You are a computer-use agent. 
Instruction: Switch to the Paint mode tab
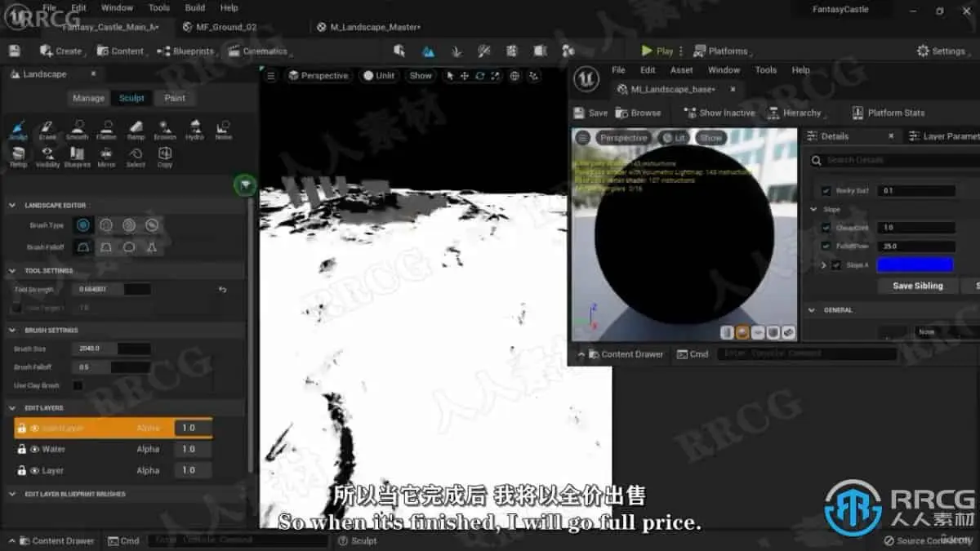coord(175,98)
